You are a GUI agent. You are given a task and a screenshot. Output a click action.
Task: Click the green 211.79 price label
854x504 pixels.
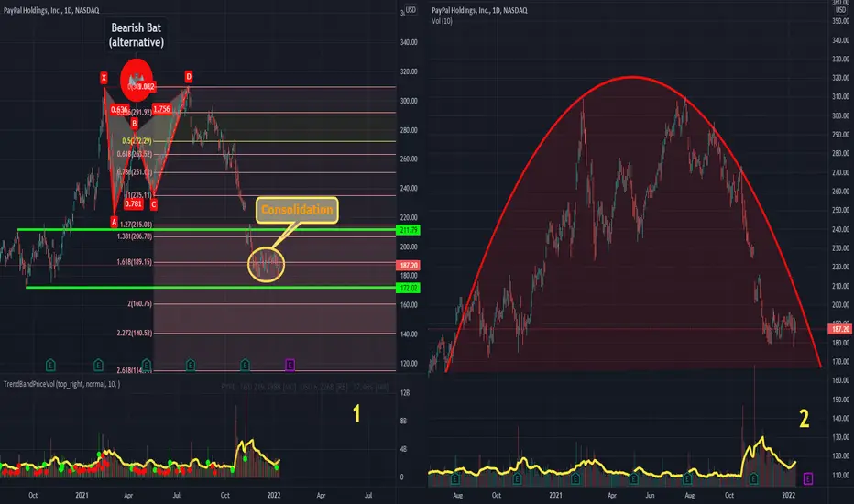[x=409, y=230]
